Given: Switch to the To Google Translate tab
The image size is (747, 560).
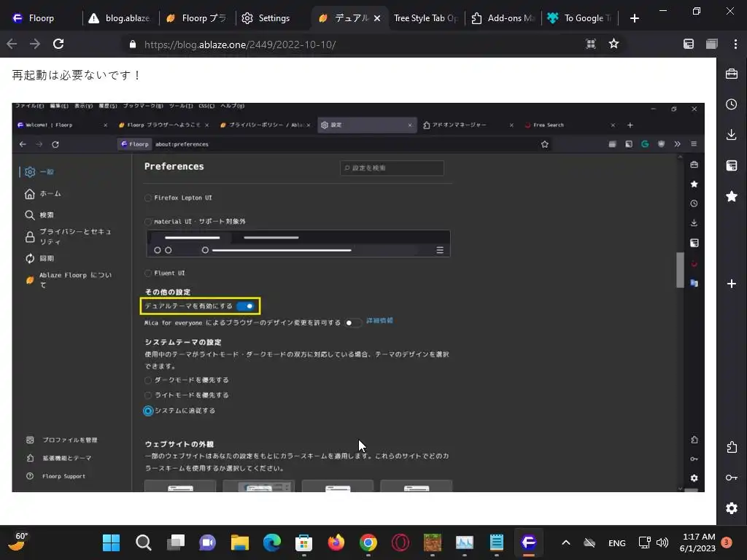Looking at the screenshot, I should click(x=580, y=18).
